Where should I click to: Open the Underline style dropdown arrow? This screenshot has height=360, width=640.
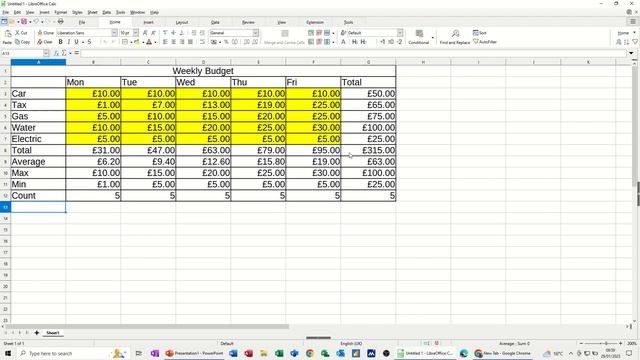pos(83,42)
